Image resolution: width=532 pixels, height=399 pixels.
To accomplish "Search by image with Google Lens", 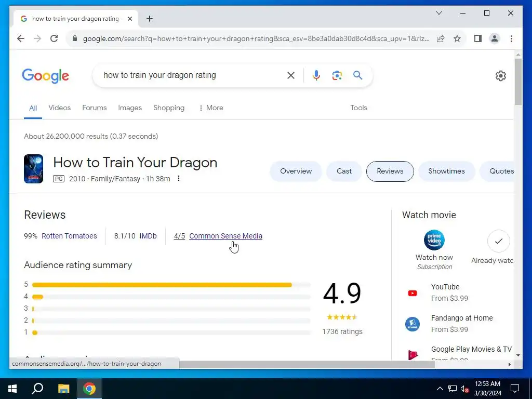I will 337,75.
